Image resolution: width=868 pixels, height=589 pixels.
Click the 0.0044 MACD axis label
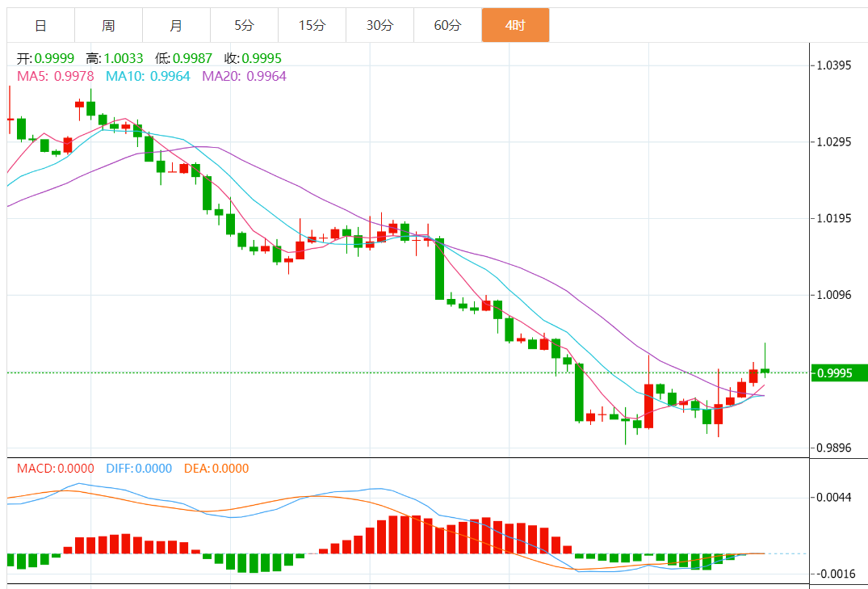(x=834, y=498)
